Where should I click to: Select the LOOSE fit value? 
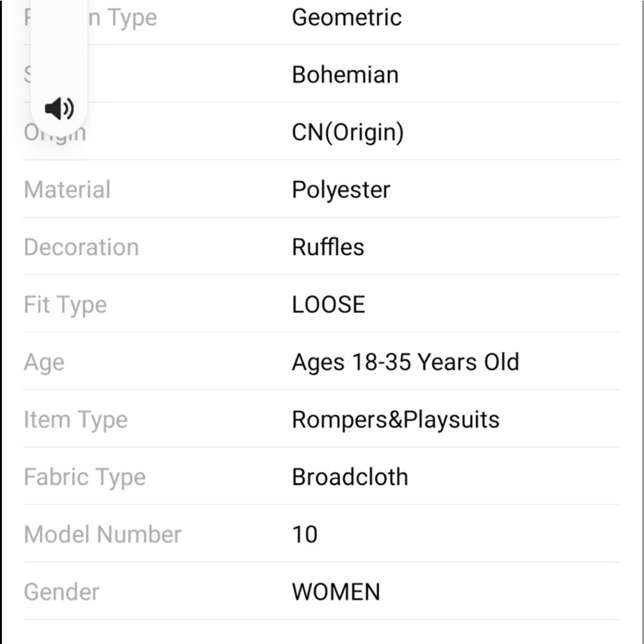coord(328,305)
